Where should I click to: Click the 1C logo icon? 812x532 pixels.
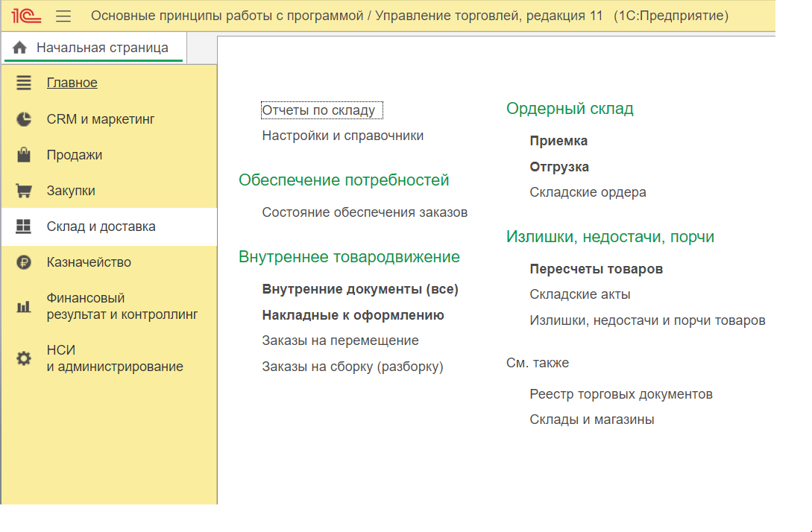[x=31, y=16]
